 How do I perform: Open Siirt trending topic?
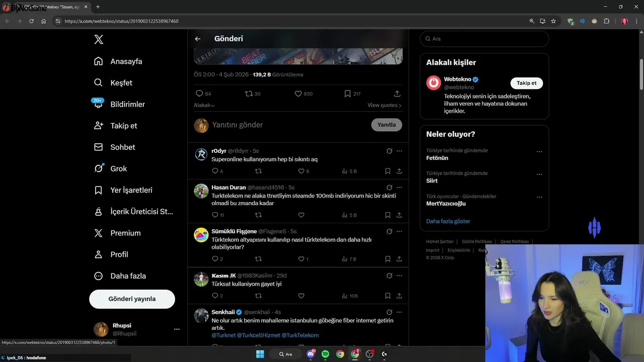[432, 180]
